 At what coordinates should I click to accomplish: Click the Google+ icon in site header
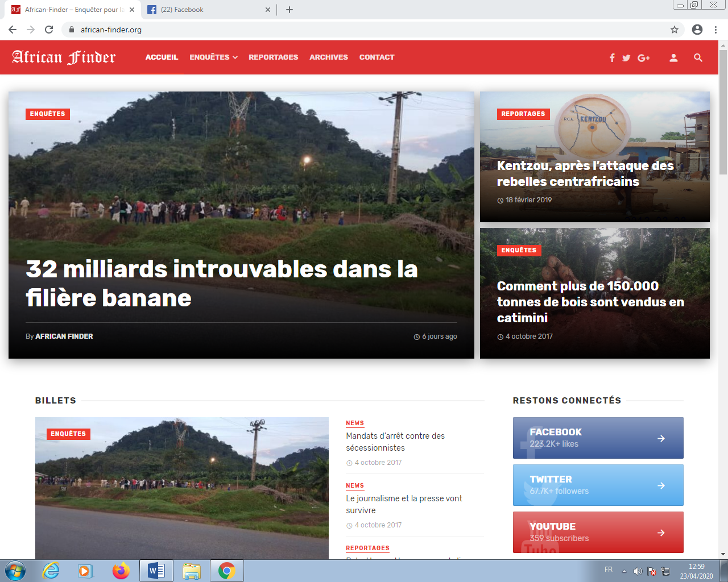(644, 57)
